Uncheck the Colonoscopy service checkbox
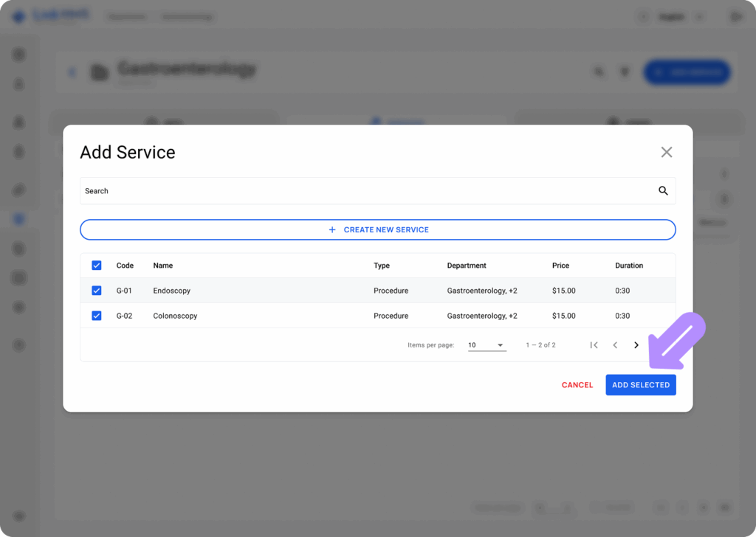756x537 pixels. click(96, 315)
